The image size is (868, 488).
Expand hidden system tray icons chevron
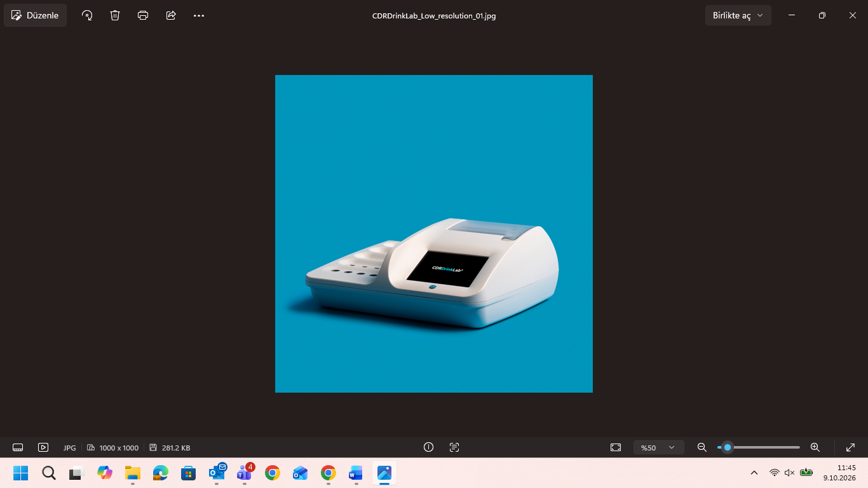coord(754,473)
